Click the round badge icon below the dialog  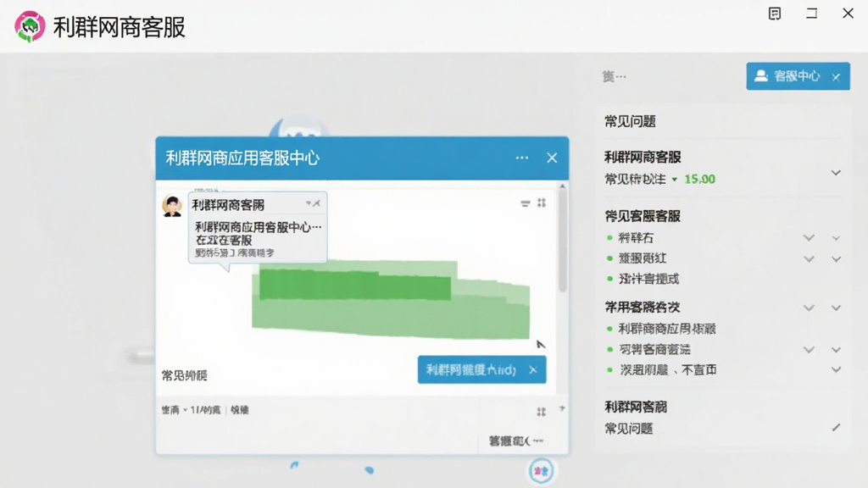(x=540, y=471)
